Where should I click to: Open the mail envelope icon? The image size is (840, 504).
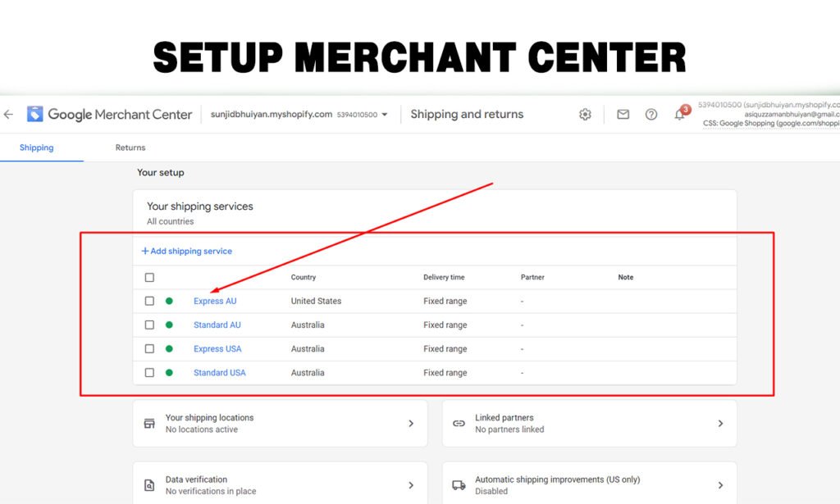[623, 114]
